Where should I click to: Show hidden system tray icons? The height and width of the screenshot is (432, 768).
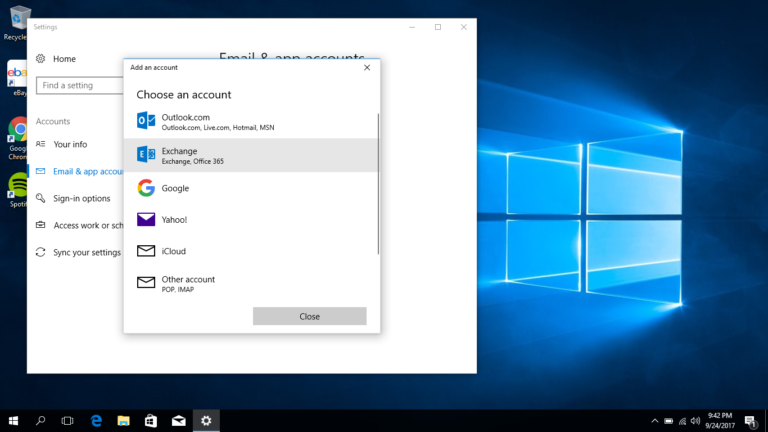[655, 421]
